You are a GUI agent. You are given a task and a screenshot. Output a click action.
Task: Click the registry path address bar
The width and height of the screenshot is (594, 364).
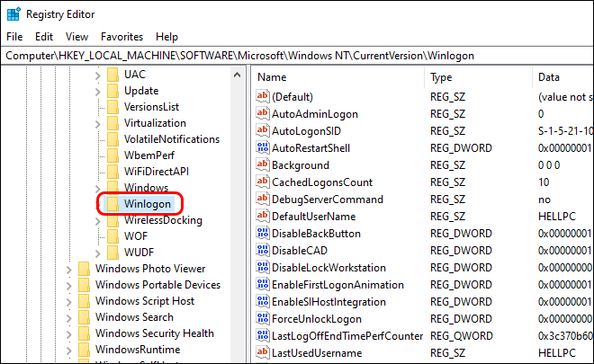[x=297, y=56]
